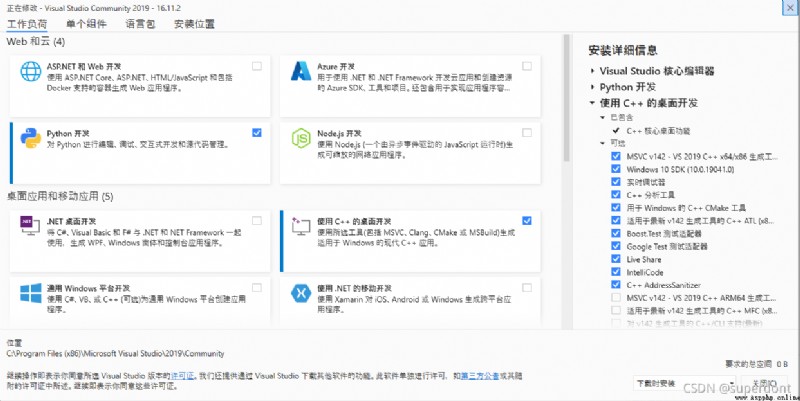The image size is (800, 401).
Task: Click the Xamarin .NET mobile development icon
Action: coord(301,293)
